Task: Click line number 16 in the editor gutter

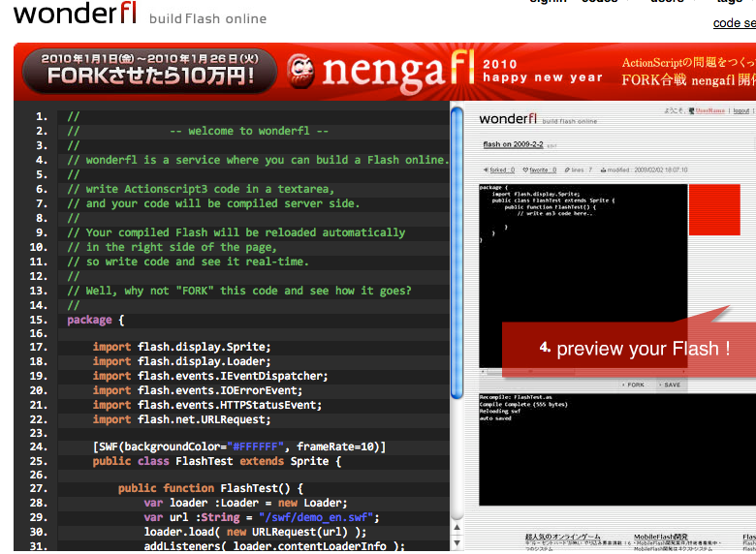Action: (39, 333)
